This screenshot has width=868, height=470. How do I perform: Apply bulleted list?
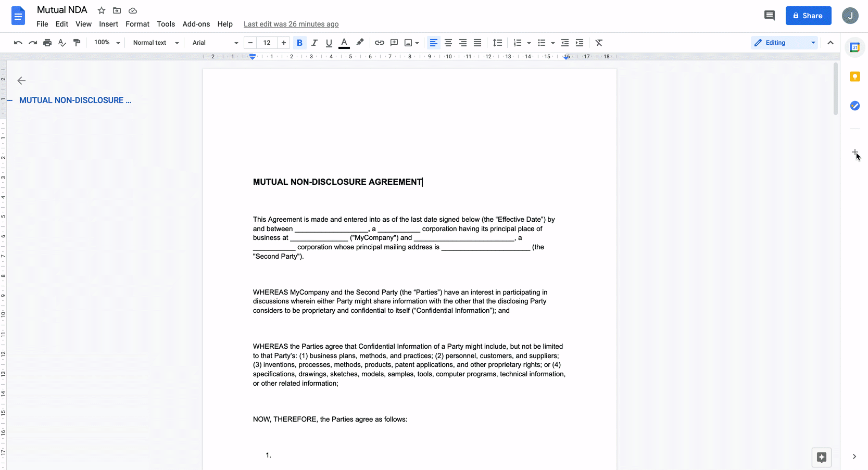tap(542, 43)
